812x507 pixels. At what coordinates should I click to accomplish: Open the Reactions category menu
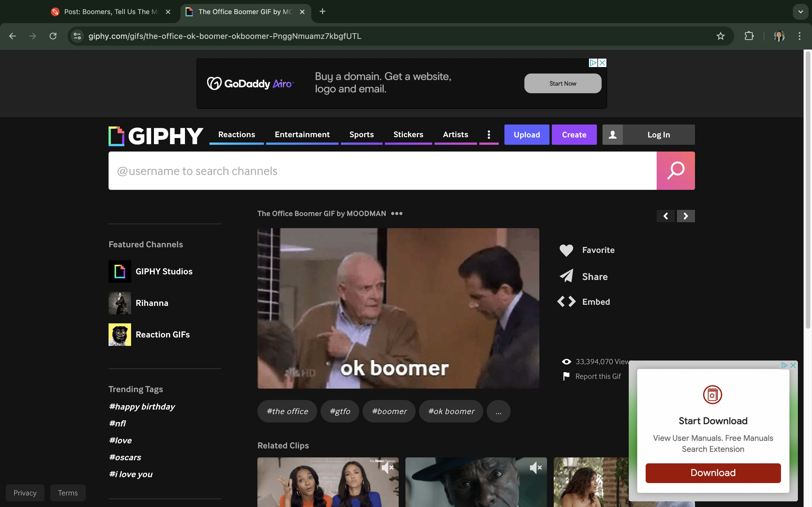pos(237,135)
